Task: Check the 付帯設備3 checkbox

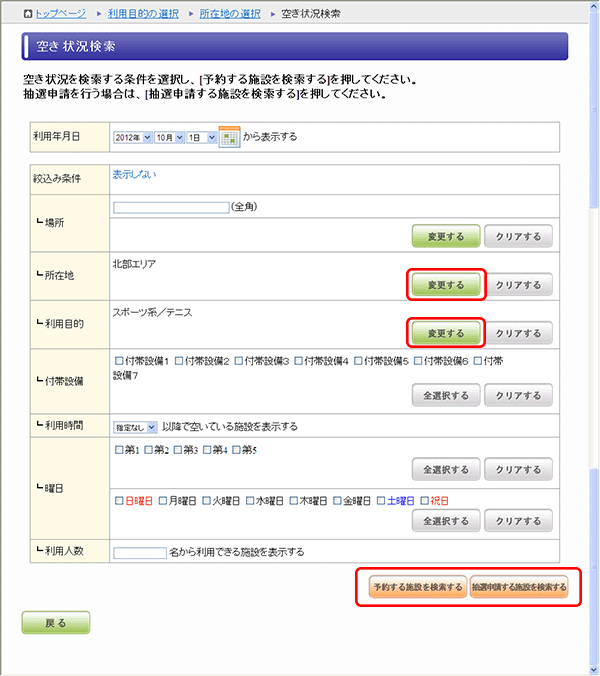Action: (x=239, y=360)
